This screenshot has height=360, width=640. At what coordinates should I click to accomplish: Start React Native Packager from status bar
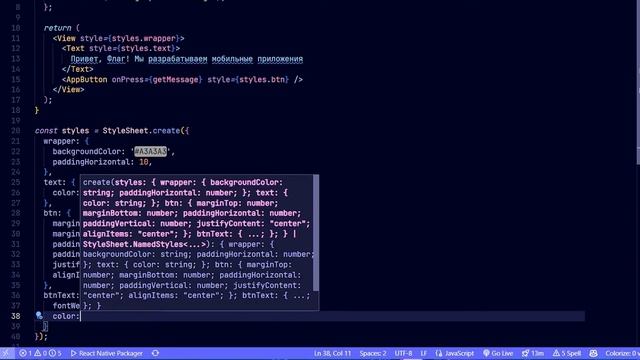(107, 353)
